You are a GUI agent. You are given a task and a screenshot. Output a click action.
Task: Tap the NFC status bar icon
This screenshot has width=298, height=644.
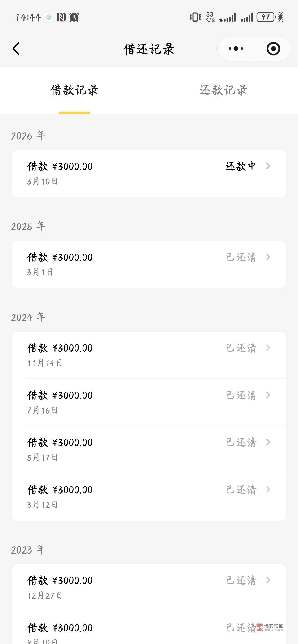pos(61,17)
